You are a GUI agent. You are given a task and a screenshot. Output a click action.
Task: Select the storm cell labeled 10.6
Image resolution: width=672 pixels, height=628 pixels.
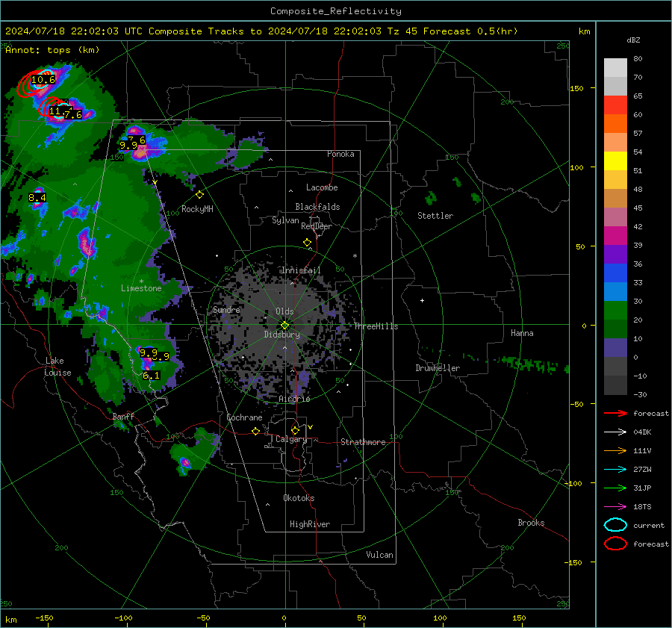click(43, 80)
